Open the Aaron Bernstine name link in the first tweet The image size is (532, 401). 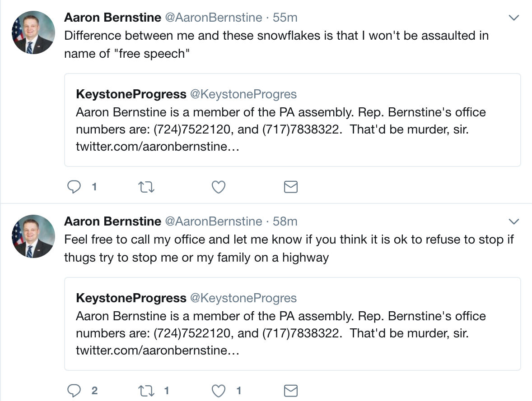click(112, 17)
